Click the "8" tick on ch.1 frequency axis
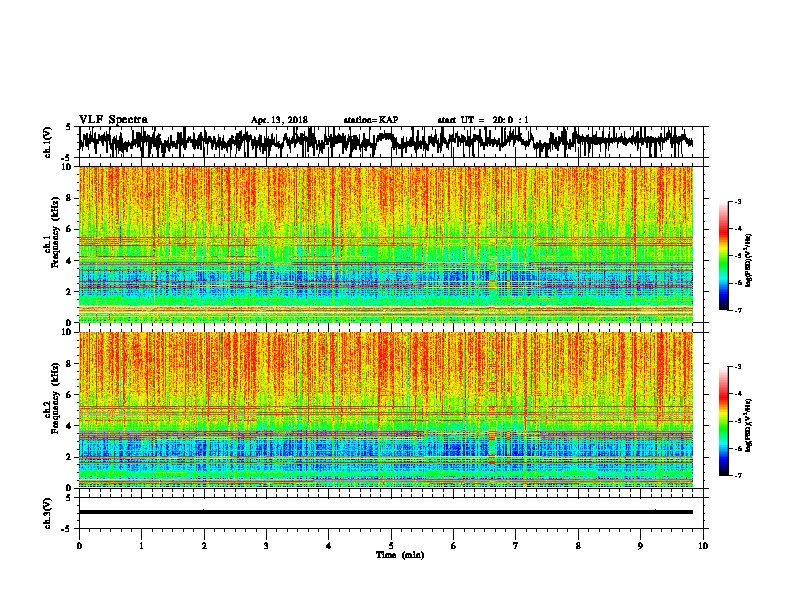Viewport: 792px width, 612px height. 70,198
